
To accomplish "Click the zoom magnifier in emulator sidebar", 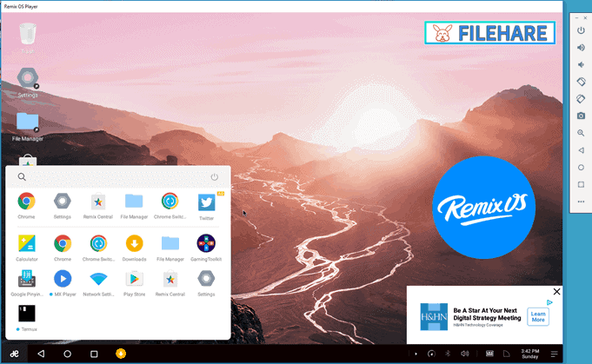I will pos(581,133).
